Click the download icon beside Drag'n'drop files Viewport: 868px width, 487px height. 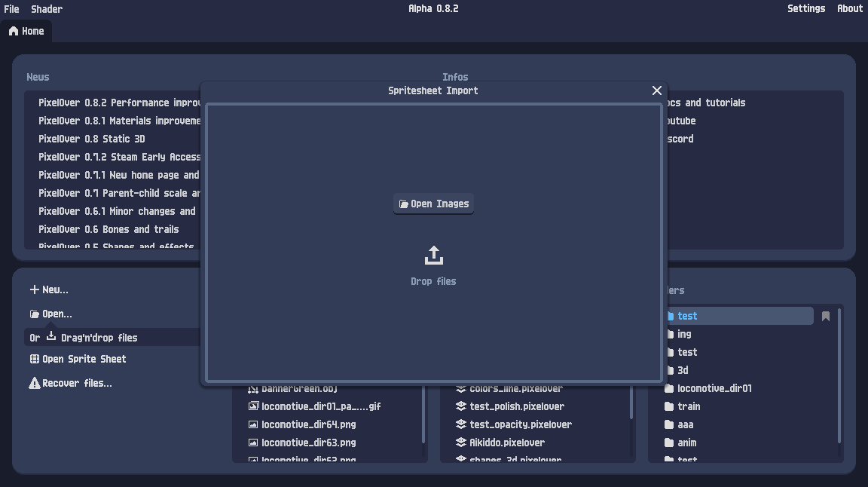pyautogui.click(x=51, y=335)
